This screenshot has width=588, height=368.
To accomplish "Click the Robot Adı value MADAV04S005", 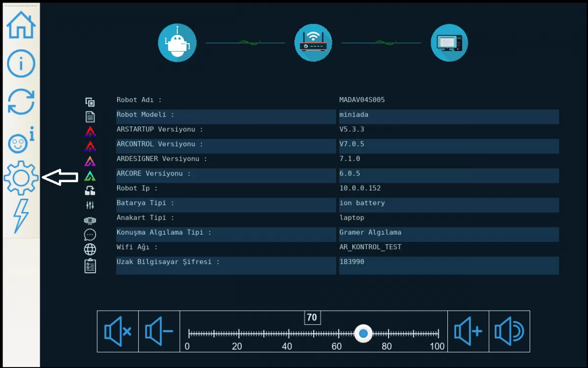I will click(x=362, y=100).
